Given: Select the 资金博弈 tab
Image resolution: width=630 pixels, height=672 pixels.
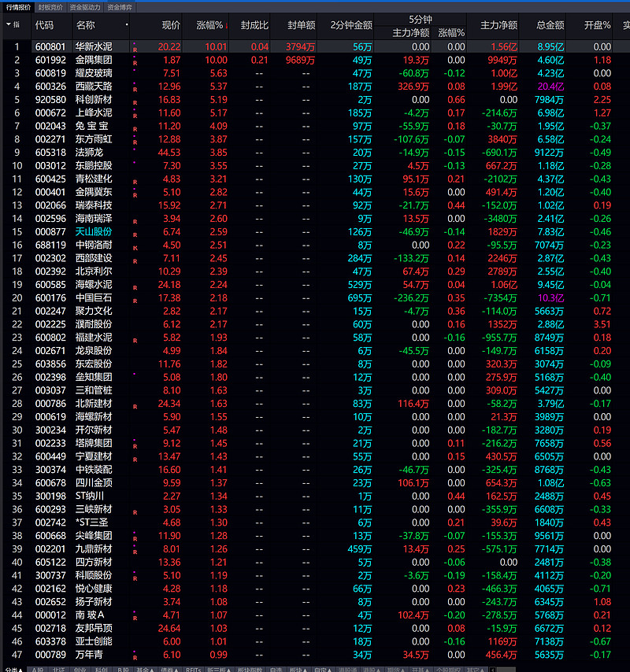Looking at the screenshot, I should 120,7.
